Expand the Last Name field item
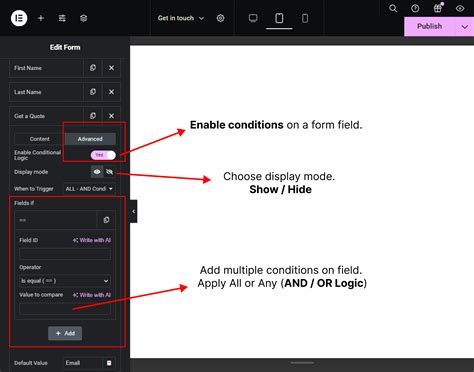The image size is (474, 372). (x=46, y=92)
